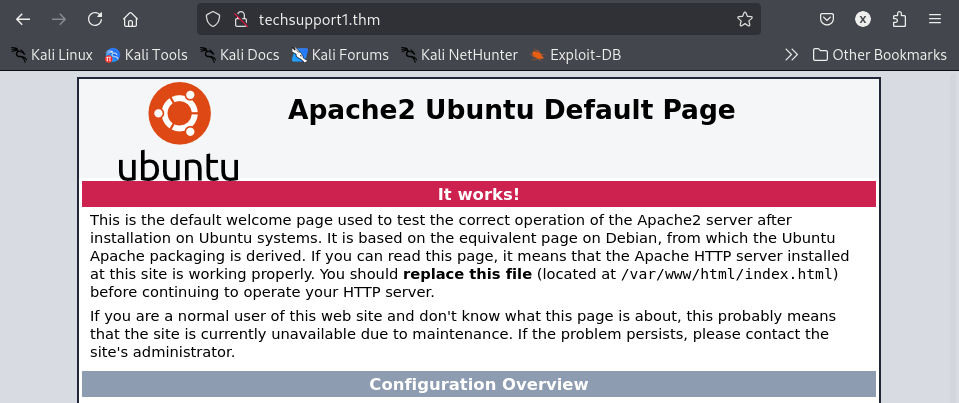
Task: Open the Kali Tools bookmark
Action: click(146, 55)
